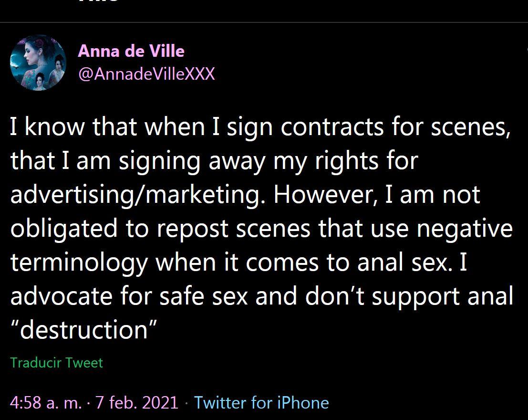The width and height of the screenshot is (528, 420).
Task: Click the quoted word "destruction" in the tweet
Action: pyautogui.click(x=84, y=330)
